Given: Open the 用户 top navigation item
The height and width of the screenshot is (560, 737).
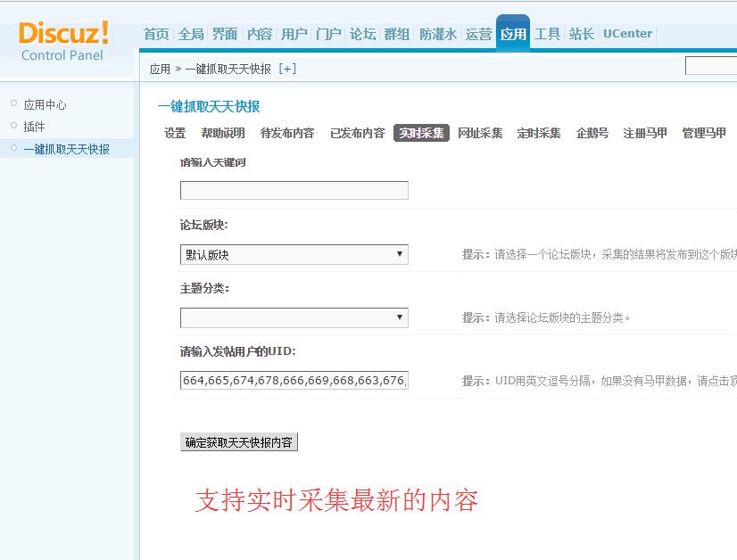Looking at the screenshot, I should click(294, 34).
